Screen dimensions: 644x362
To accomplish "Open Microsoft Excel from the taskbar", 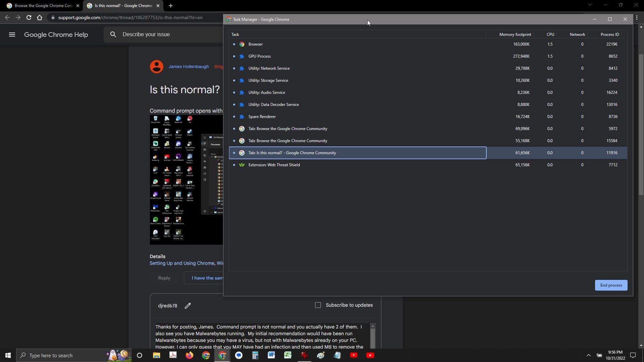I will (x=288, y=355).
